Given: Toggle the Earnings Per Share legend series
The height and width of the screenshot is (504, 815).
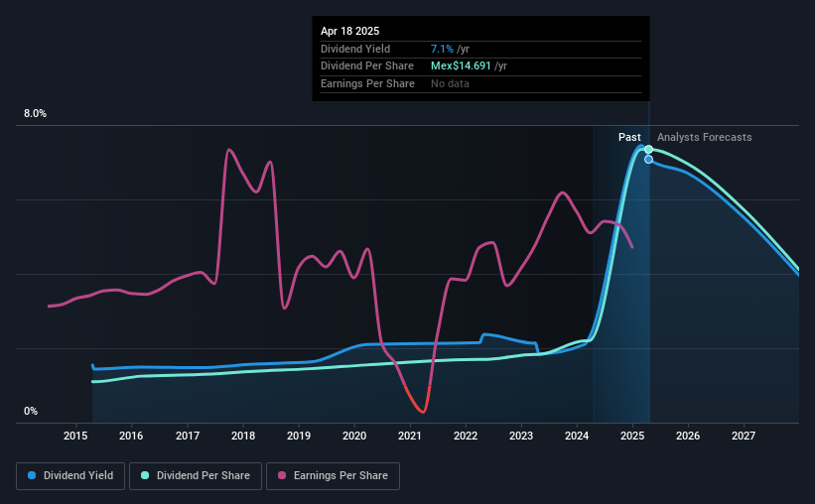Looking at the screenshot, I should coord(334,476).
